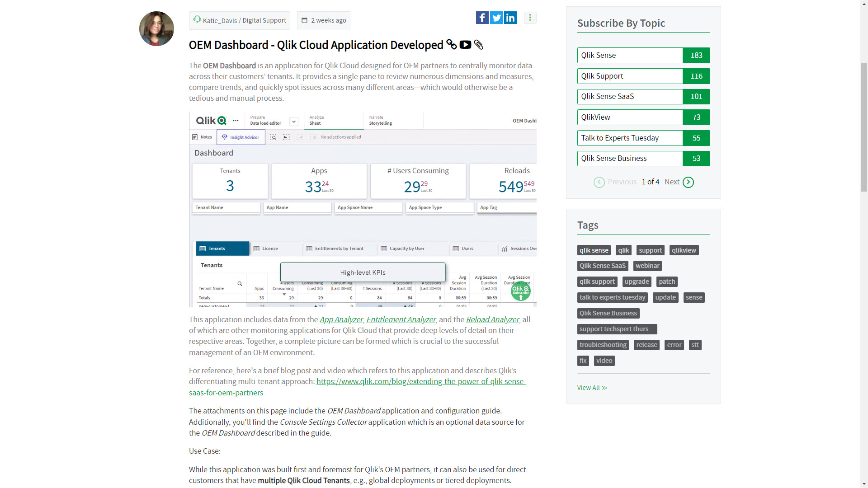Share post on Twitter
The height and width of the screenshot is (488, 868).
click(496, 18)
